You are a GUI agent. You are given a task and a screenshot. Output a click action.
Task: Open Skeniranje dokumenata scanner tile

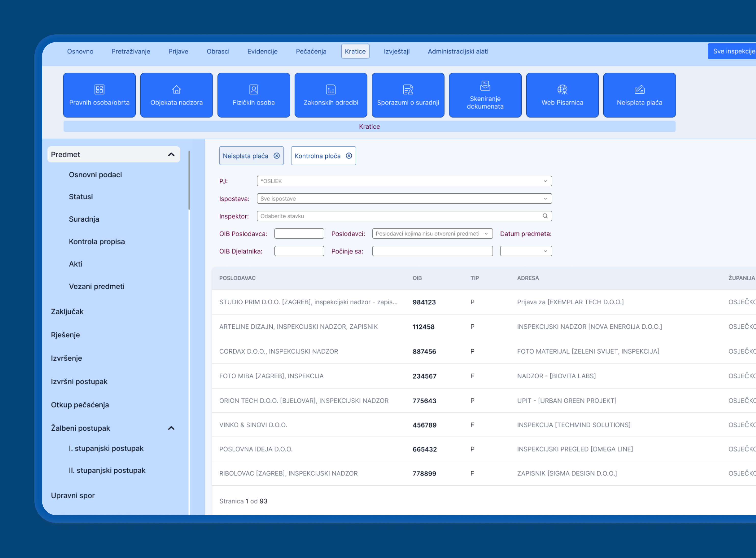click(x=485, y=95)
